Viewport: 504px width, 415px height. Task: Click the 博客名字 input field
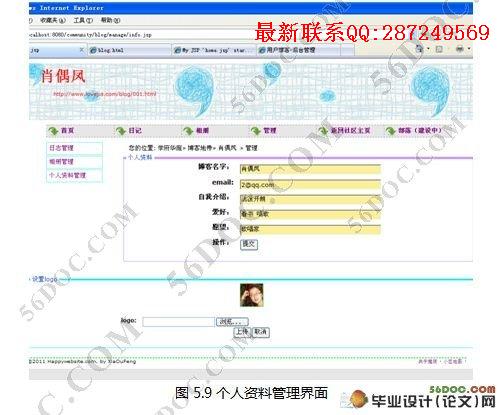(310, 169)
